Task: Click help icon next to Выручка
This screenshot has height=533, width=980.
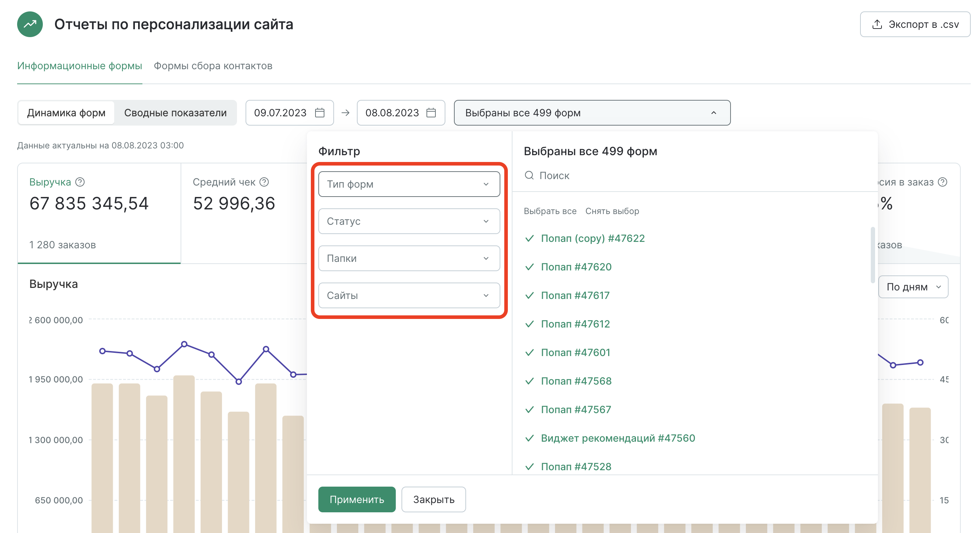Action: pos(80,182)
